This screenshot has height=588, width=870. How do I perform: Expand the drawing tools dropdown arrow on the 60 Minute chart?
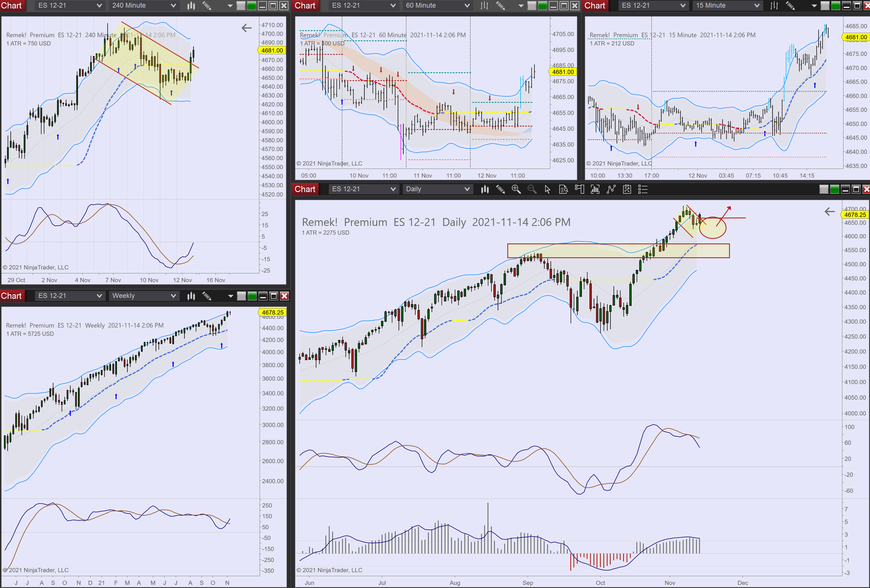tap(521, 6)
